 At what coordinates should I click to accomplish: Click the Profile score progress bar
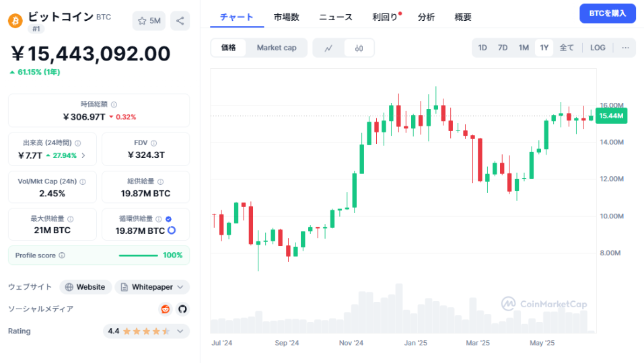click(139, 255)
